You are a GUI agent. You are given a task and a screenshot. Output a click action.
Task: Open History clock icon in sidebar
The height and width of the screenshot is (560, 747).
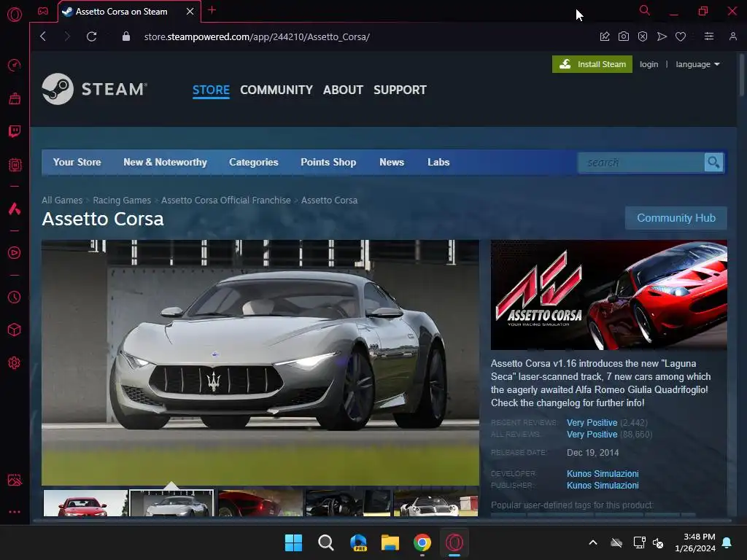point(15,297)
